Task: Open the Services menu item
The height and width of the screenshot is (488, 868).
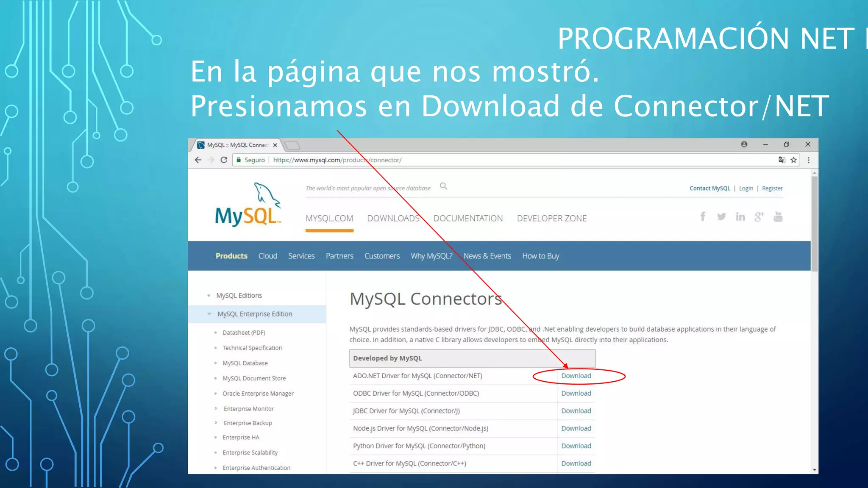Action: 301,256
